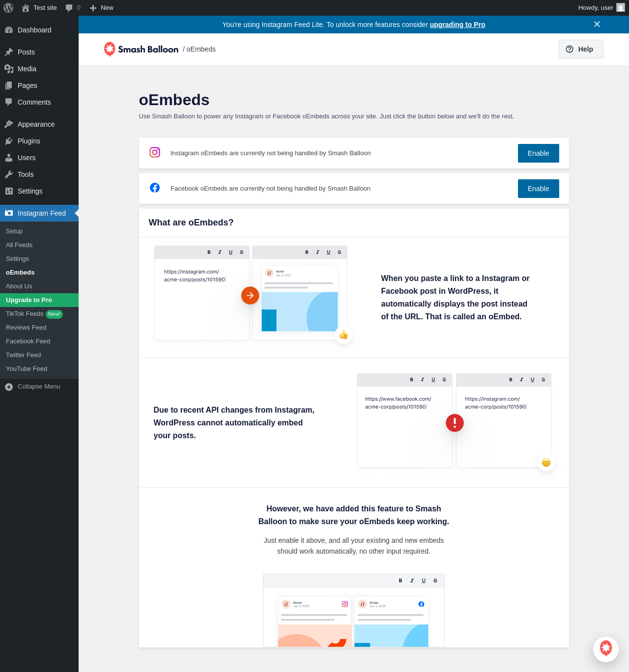
Task: Open the Pages menu
Action: pyautogui.click(x=39, y=85)
